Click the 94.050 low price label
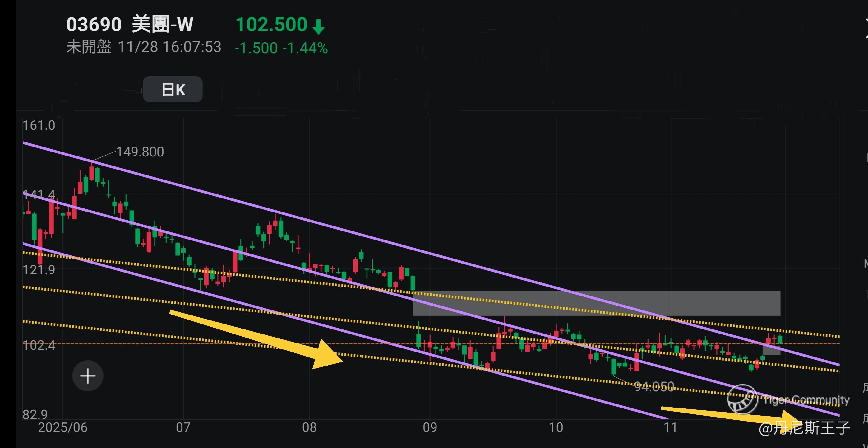868x448 pixels. (x=654, y=387)
